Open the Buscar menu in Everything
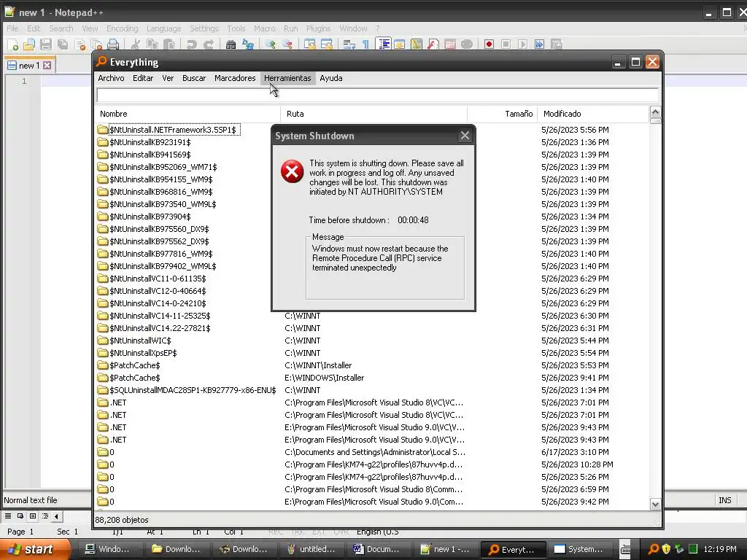The width and height of the screenshot is (747, 560). tap(194, 78)
